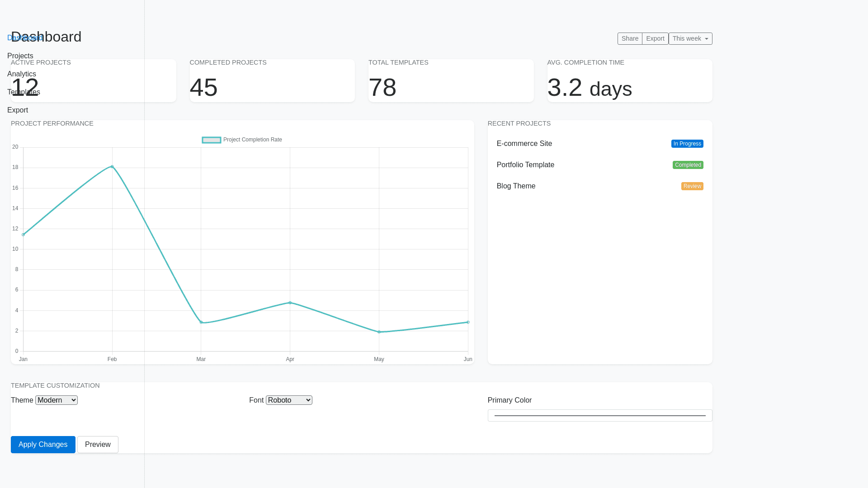This screenshot has width=868, height=488.
Task: Click Apply Changes button
Action: 43,445
